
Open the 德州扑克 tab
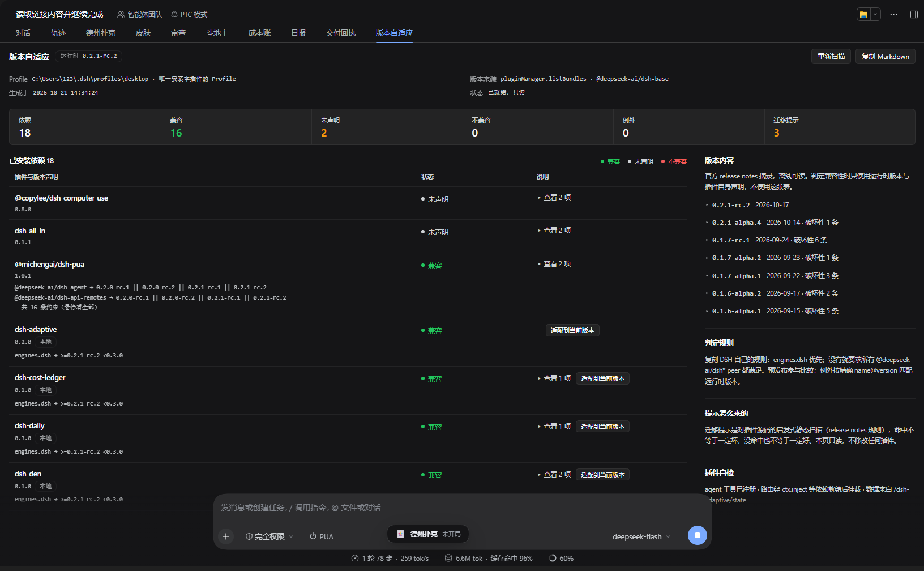click(101, 33)
